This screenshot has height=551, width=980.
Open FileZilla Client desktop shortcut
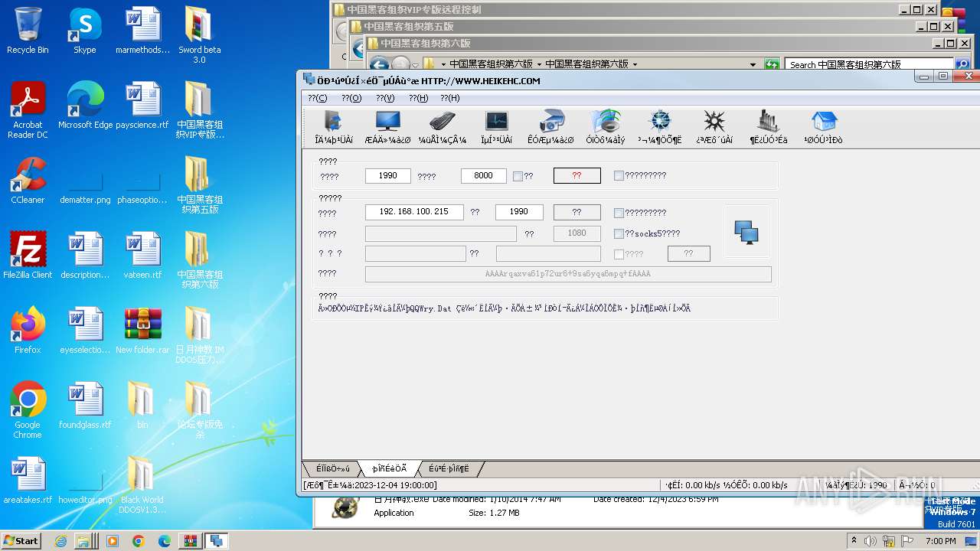pyautogui.click(x=28, y=256)
